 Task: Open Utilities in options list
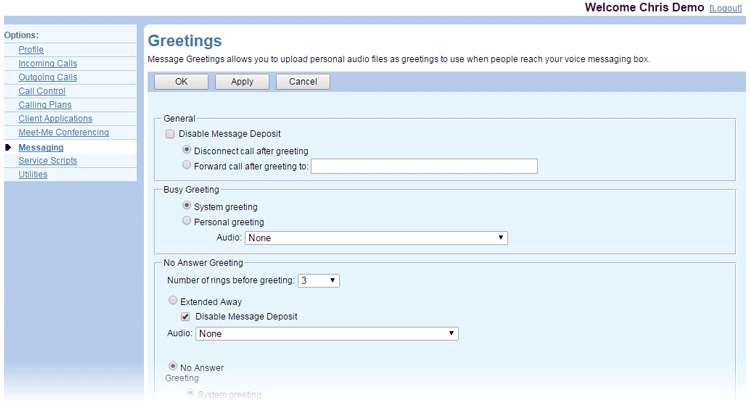pos(33,175)
